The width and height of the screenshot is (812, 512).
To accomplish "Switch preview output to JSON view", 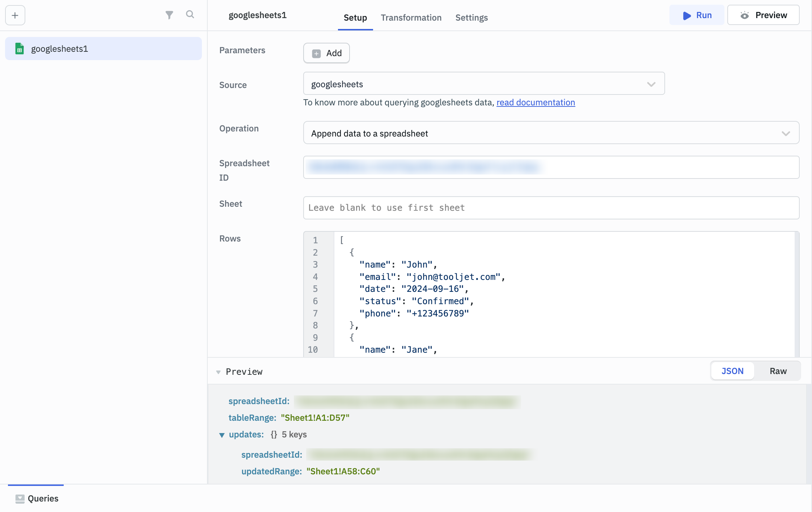I will pos(732,371).
